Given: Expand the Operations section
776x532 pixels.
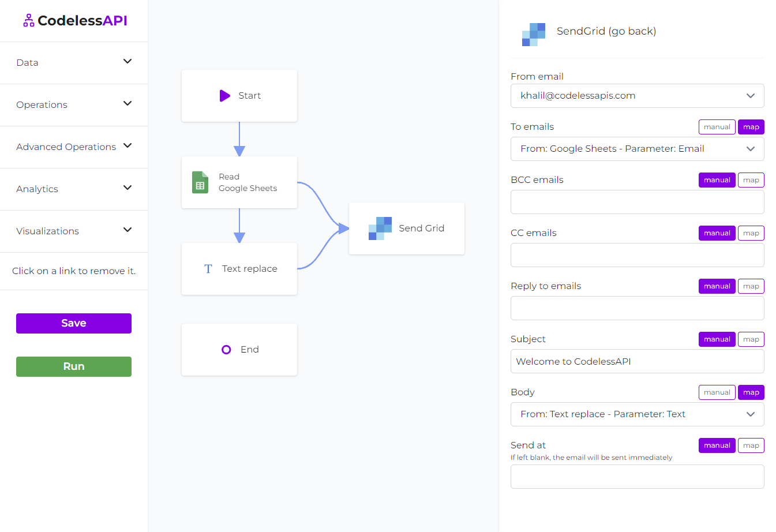Looking at the screenshot, I should [128, 104].
